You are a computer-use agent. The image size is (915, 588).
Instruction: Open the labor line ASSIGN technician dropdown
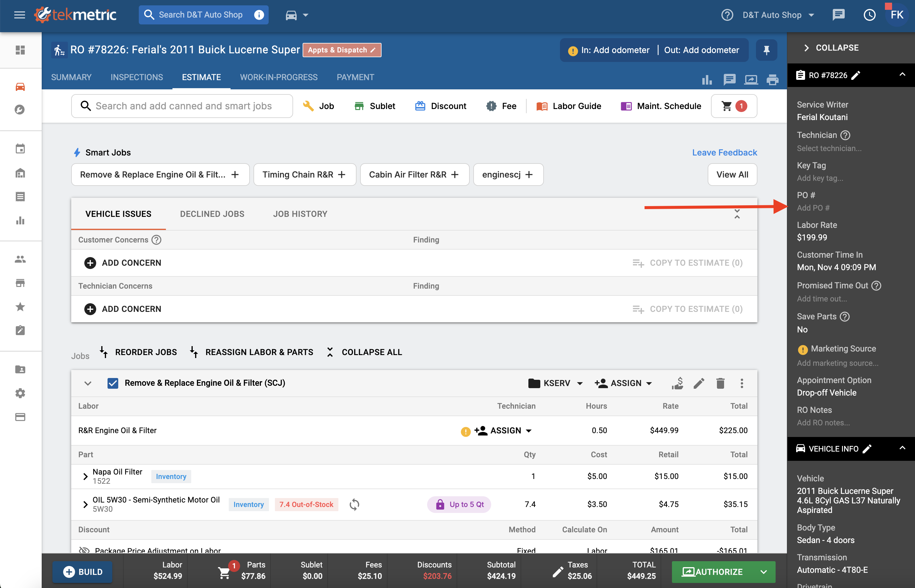[x=503, y=430]
